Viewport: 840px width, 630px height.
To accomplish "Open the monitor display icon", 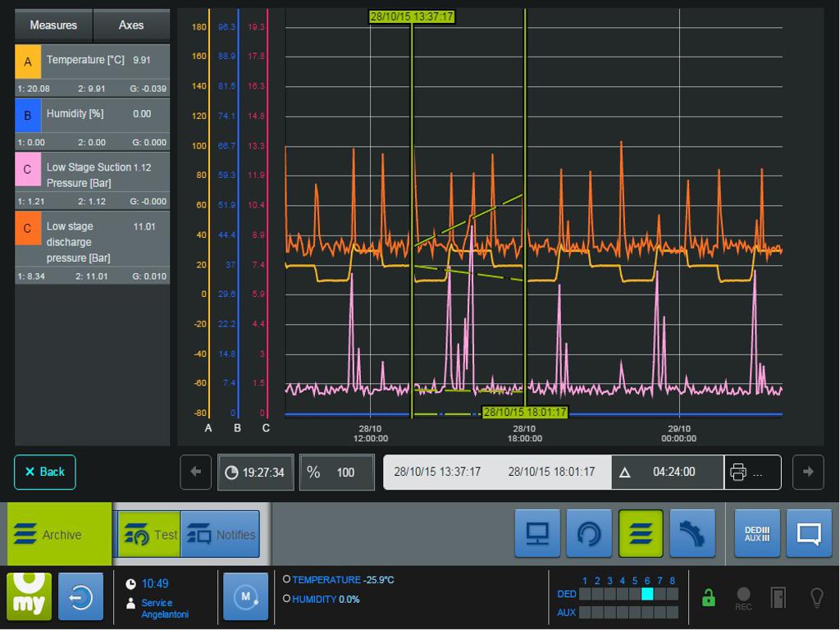I will [537, 533].
